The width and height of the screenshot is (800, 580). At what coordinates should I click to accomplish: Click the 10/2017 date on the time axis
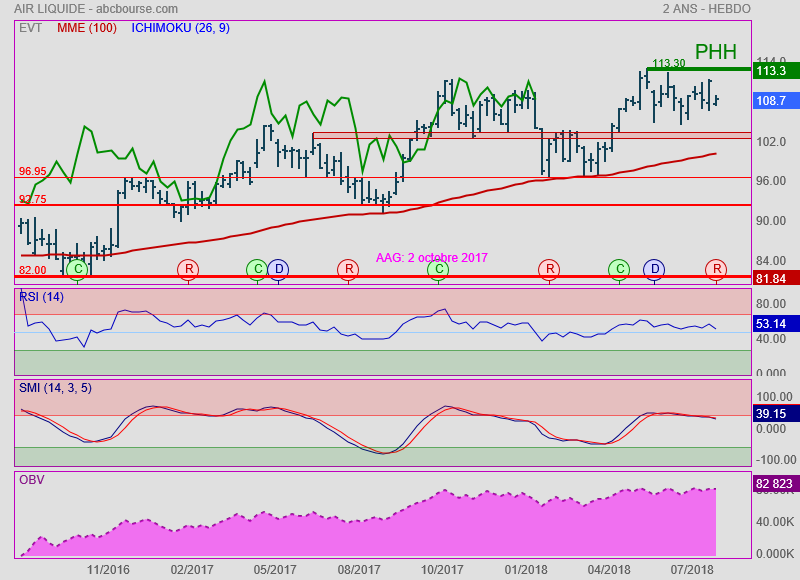point(442,570)
